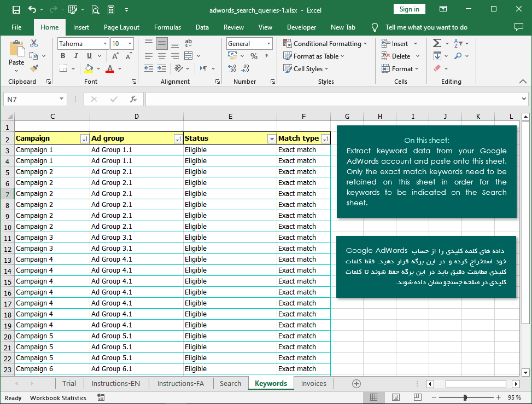Open Insert Function dialog
The width and height of the screenshot is (532, 404).
click(x=133, y=99)
